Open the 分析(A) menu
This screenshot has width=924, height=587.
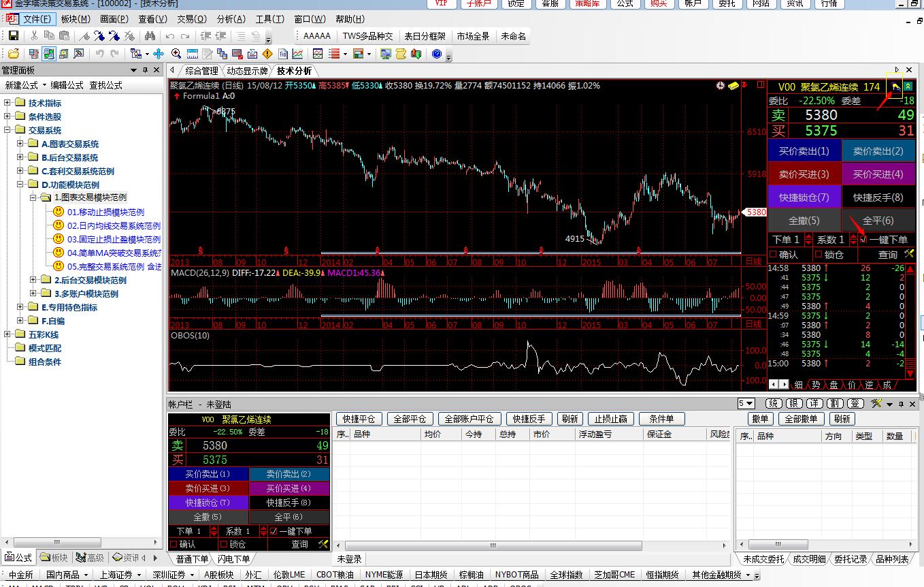point(231,19)
